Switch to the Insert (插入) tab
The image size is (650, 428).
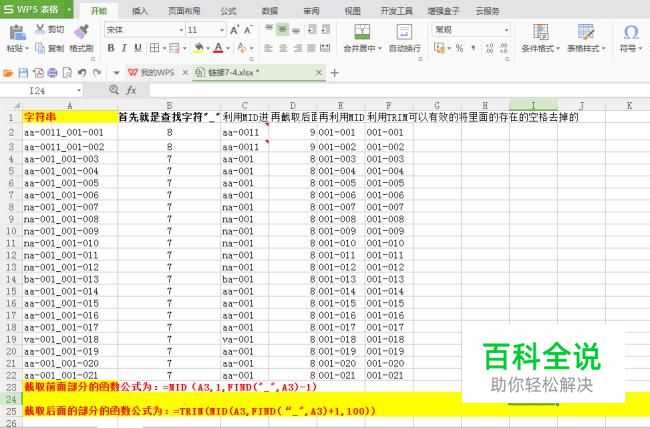pyautogui.click(x=140, y=11)
